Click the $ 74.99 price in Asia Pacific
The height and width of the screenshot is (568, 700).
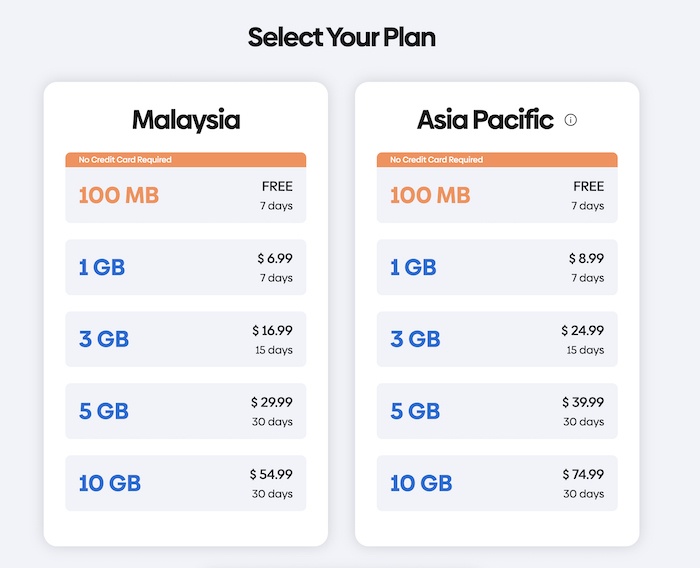click(583, 474)
